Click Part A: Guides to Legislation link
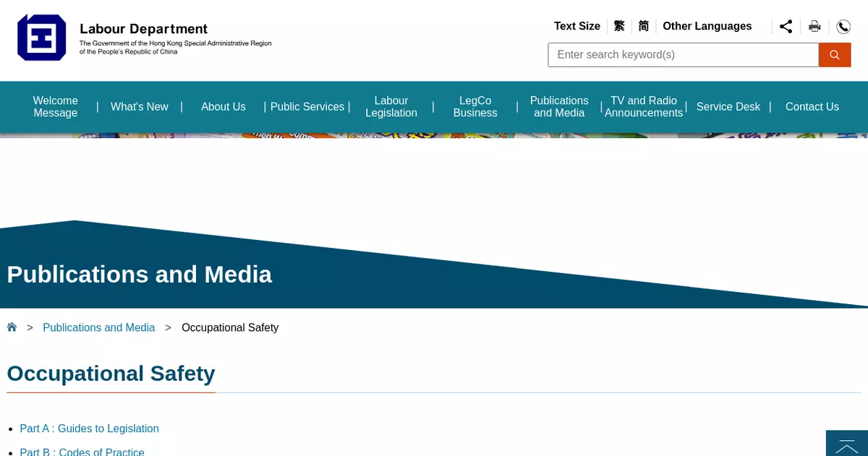868x456 pixels. point(89,429)
